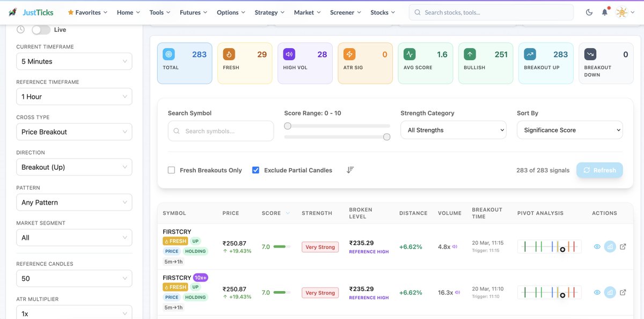The height and width of the screenshot is (319, 644).
Task: Click the Score column sort arrow
Action: (x=288, y=213)
